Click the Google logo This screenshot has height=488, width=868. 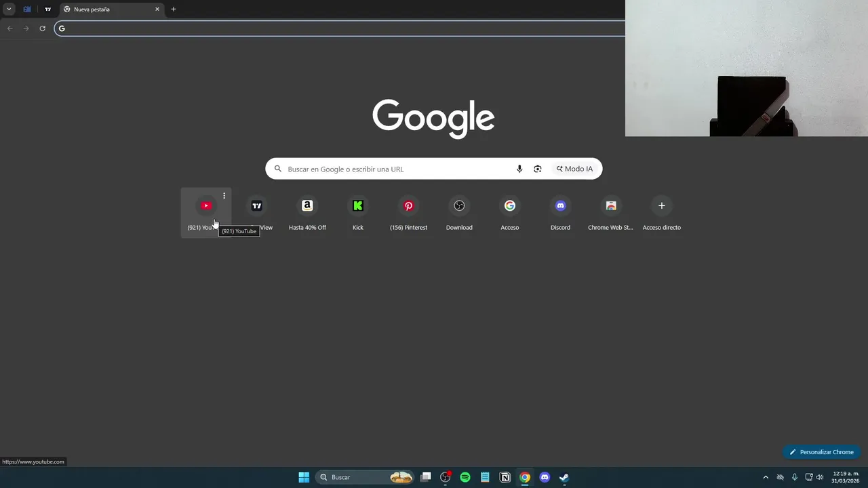tap(433, 119)
